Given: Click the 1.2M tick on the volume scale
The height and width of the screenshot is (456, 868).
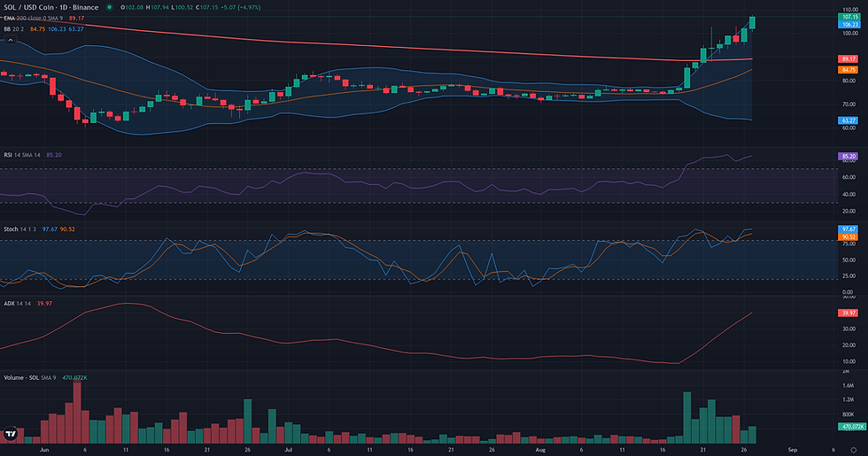Looking at the screenshot, I should (848, 399).
